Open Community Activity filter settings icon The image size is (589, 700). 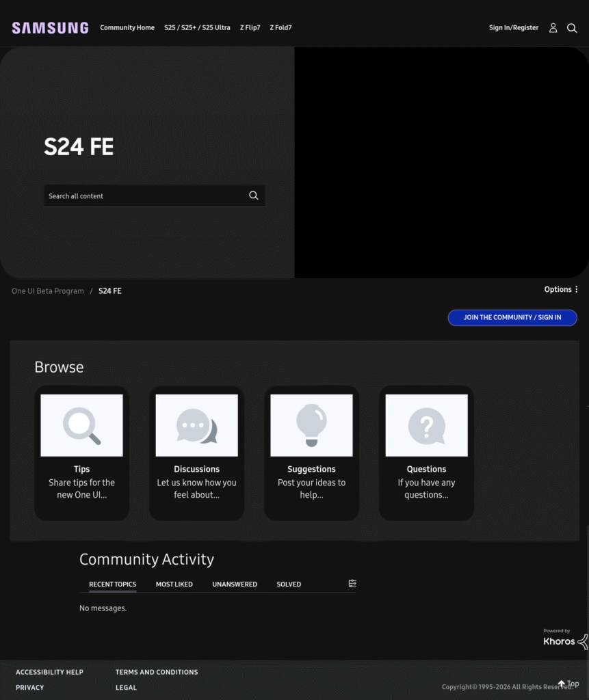(x=352, y=584)
